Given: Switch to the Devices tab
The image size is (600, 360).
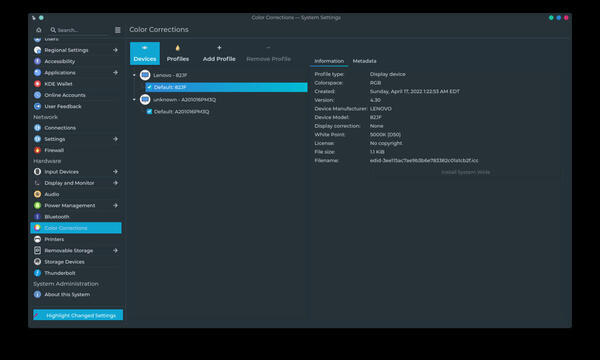Looking at the screenshot, I should 145,53.
